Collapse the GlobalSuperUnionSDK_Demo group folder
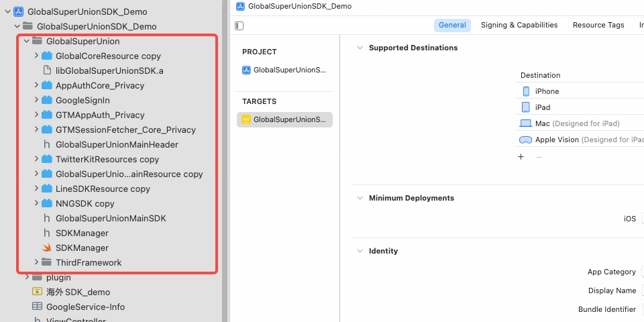 pyautogui.click(x=17, y=26)
